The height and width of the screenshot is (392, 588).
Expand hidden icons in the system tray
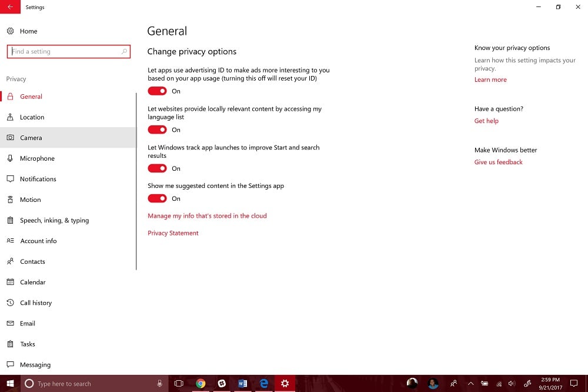[x=470, y=383]
